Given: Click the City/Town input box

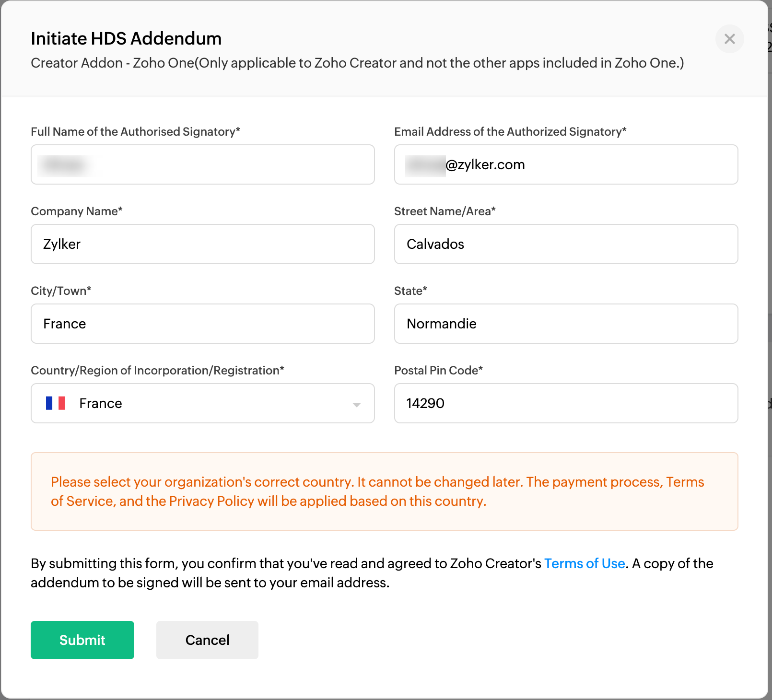Looking at the screenshot, I should (202, 324).
